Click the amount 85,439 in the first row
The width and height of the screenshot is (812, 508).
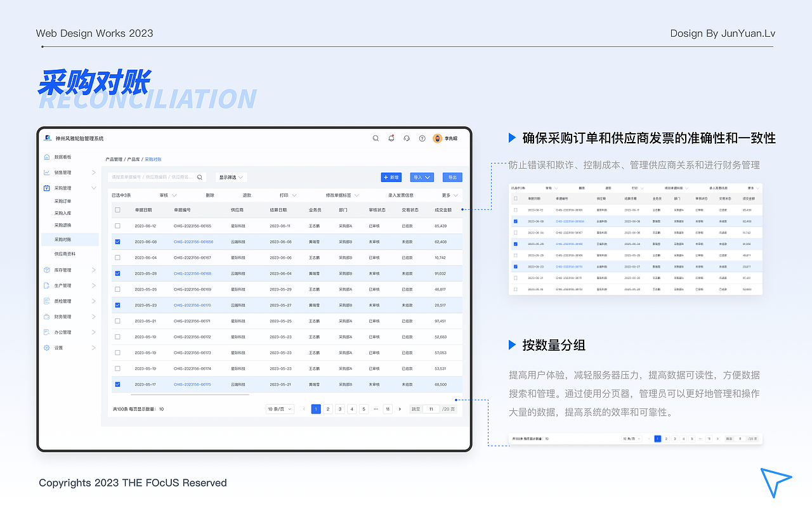440,226
